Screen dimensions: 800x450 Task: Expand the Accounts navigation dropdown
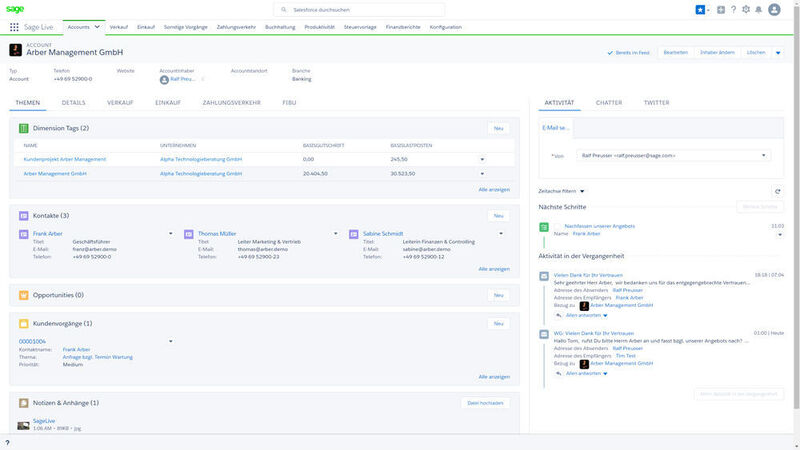coord(97,27)
